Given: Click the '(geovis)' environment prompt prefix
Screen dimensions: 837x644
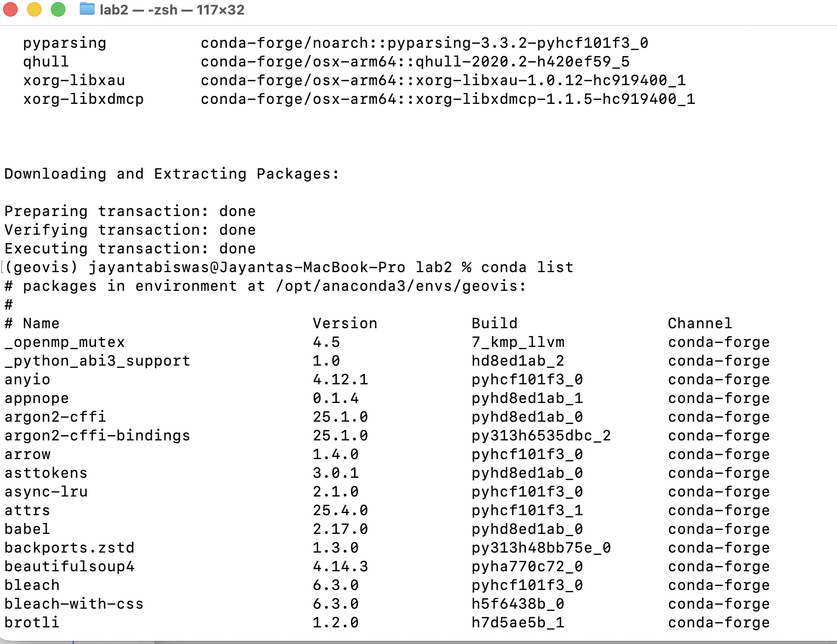Looking at the screenshot, I should 41,267.
